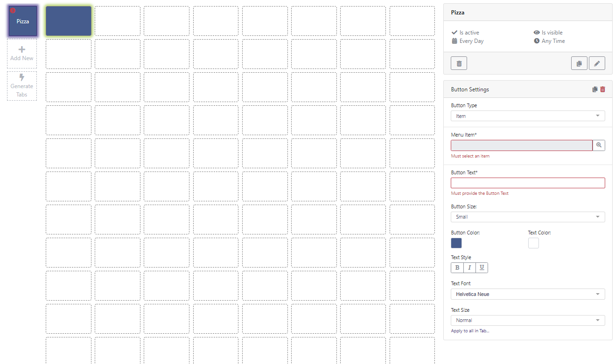This screenshot has width=615, height=364.
Task: Open the Button Color swatch
Action: (456, 243)
